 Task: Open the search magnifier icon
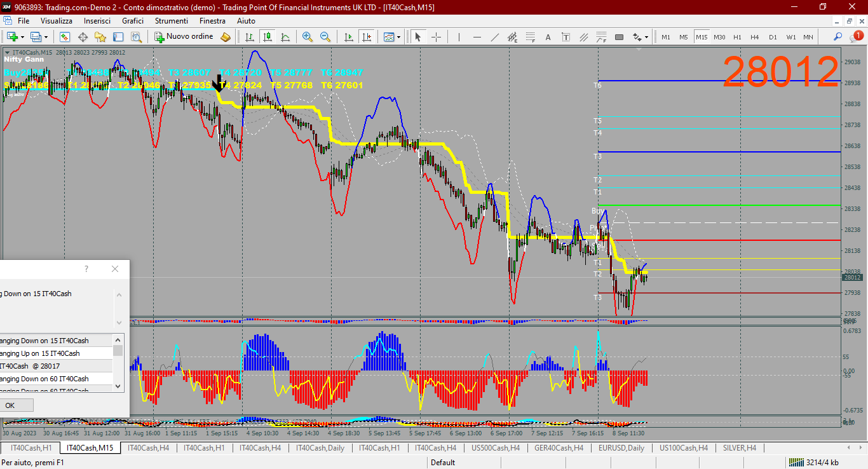pos(838,37)
